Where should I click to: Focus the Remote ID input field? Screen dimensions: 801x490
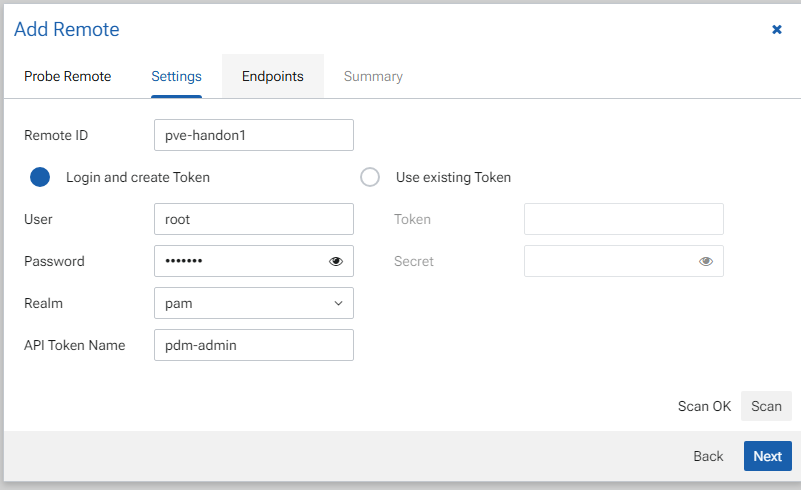click(x=254, y=135)
